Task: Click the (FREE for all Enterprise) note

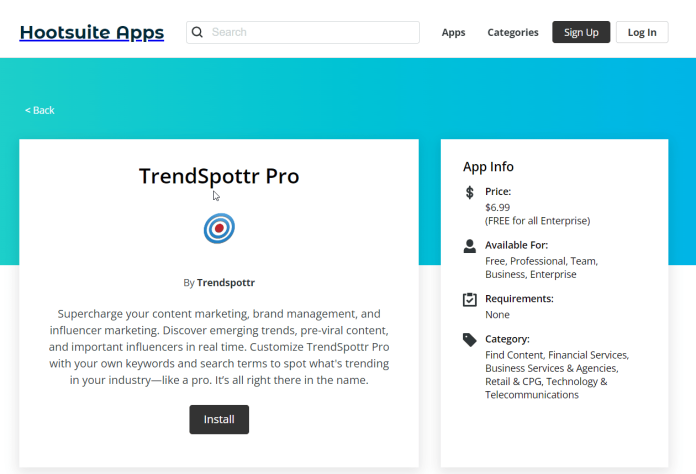Action: (538, 221)
